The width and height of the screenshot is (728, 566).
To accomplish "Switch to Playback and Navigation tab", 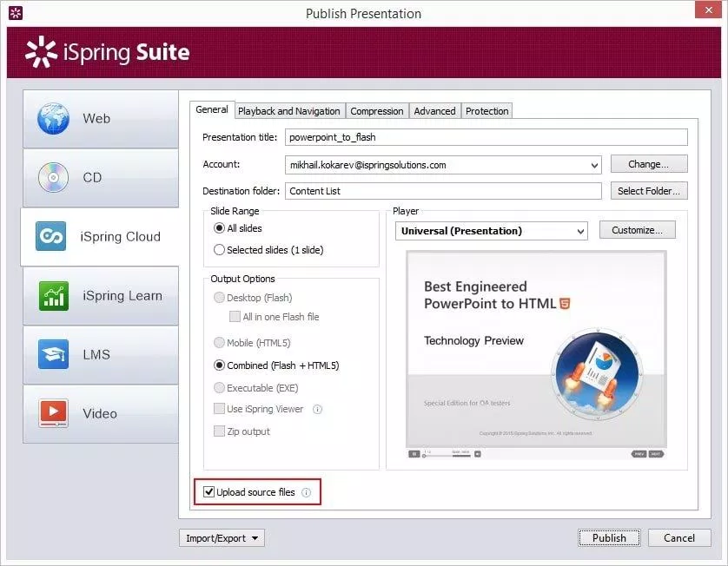I will coord(288,111).
